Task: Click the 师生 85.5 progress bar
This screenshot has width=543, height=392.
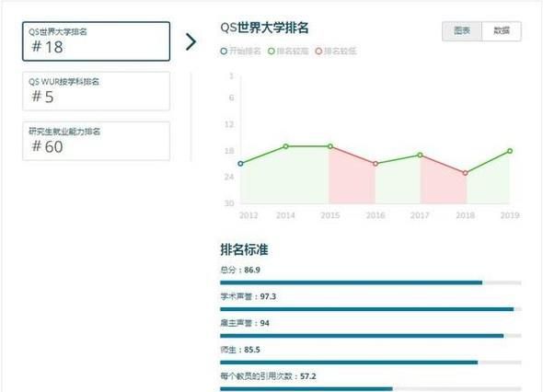Action: point(371,363)
